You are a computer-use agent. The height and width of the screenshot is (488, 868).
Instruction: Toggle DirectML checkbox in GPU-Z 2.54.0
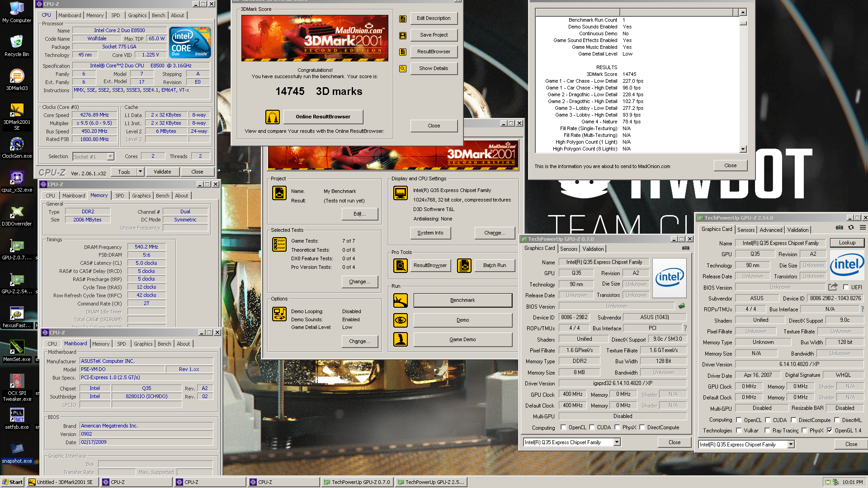pyautogui.click(x=837, y=420)
